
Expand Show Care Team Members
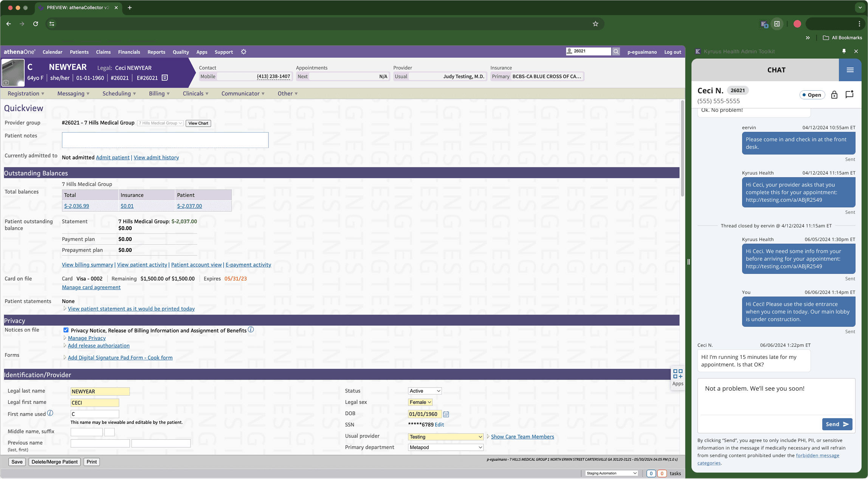click(x=522, y=437)
